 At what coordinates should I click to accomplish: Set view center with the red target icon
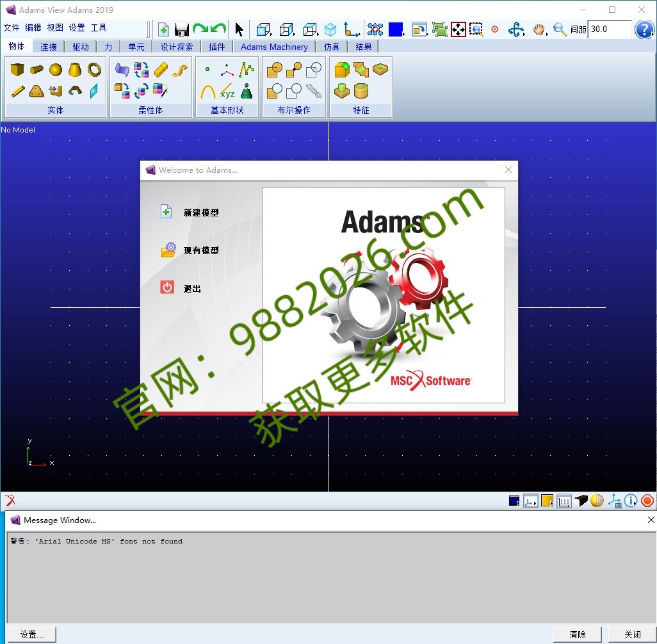pos(495,29)
